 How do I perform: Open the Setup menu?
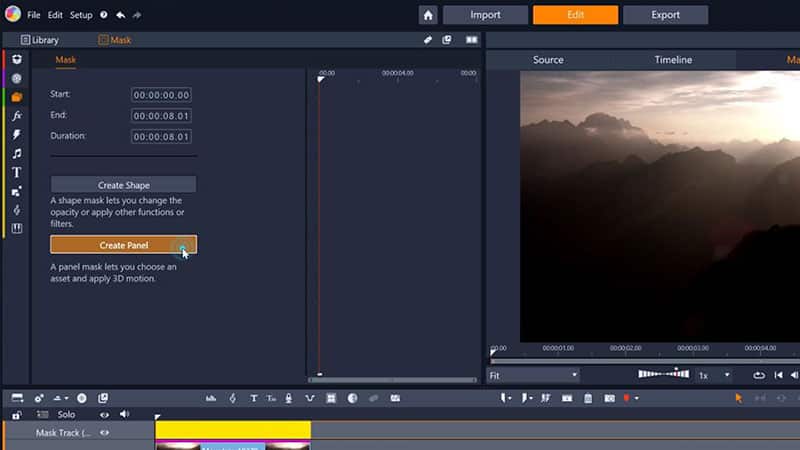(81, 15)
